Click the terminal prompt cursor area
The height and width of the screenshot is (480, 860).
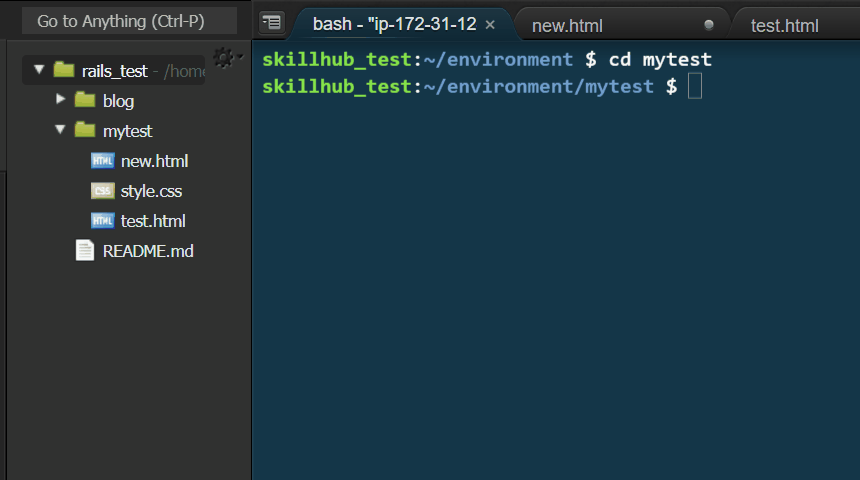click(695, 86)
